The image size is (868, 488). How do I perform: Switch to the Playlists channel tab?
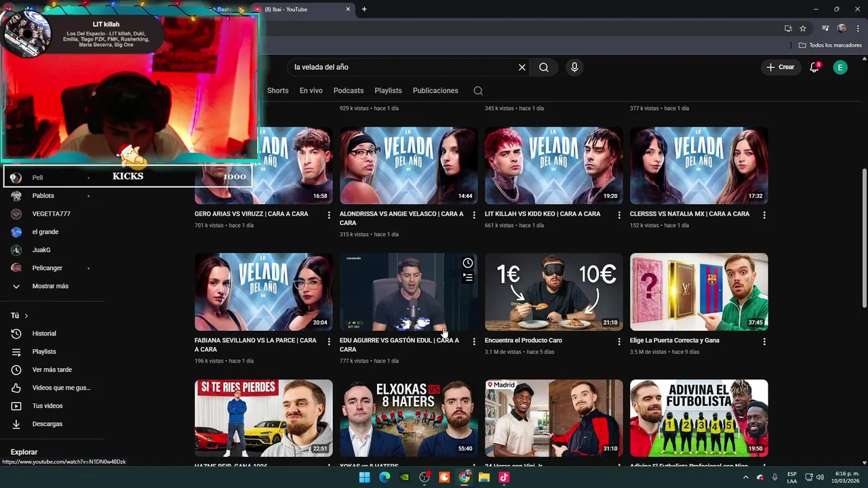pos(389,91)
